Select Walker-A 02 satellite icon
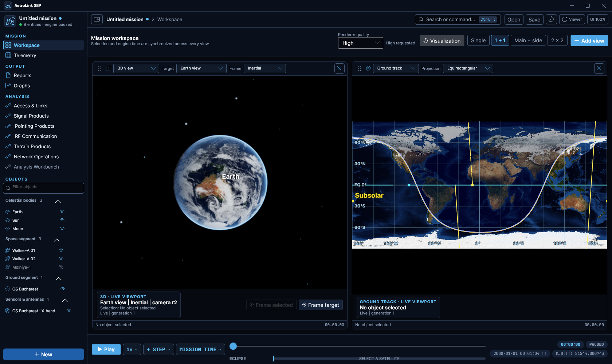The width and height of the screenshot is (612, 364). click(8, 259)
